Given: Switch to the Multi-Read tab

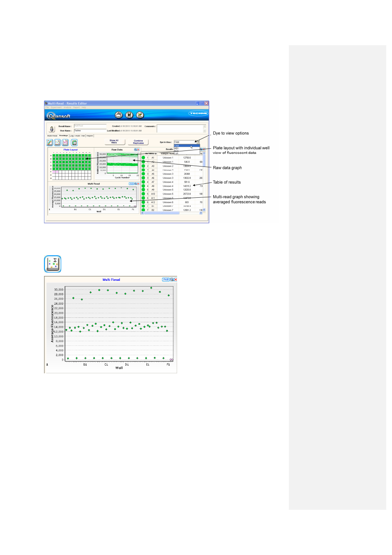Looking at the screenshot, I should pyautogui.click(x=52, y=136).
